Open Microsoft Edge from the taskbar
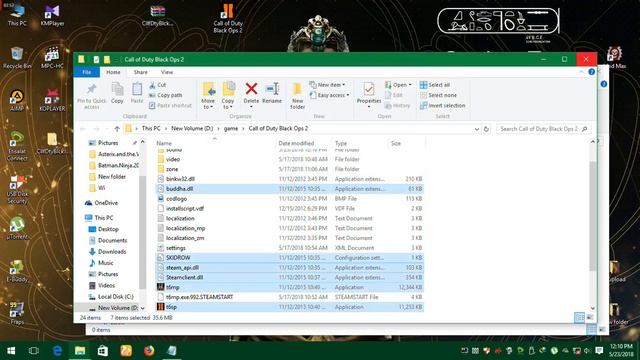 coord(57,350)
